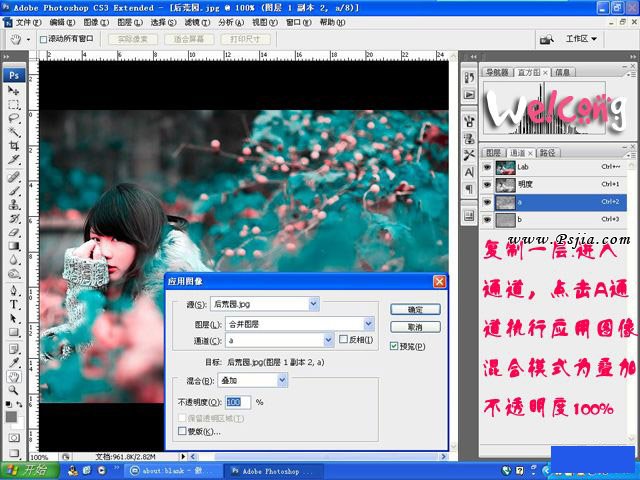
Task: Click the foreground color swatch
Action: (x=11, y=416)
